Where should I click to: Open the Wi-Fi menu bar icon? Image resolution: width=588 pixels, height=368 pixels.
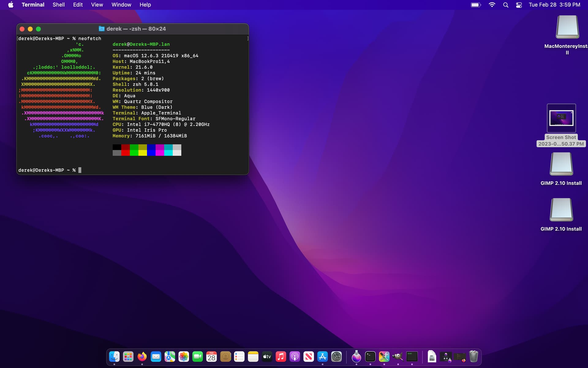[x=492, y=5]
